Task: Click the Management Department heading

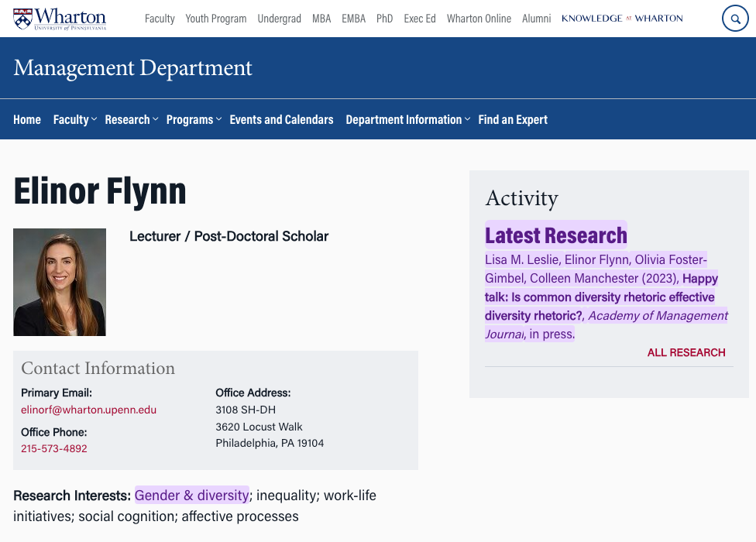Action: [x=132, y=68]
